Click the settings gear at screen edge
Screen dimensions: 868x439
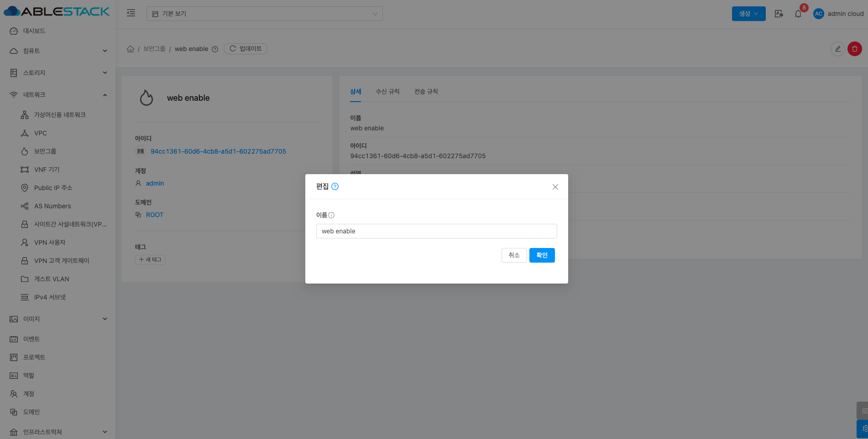pos(863,429)
